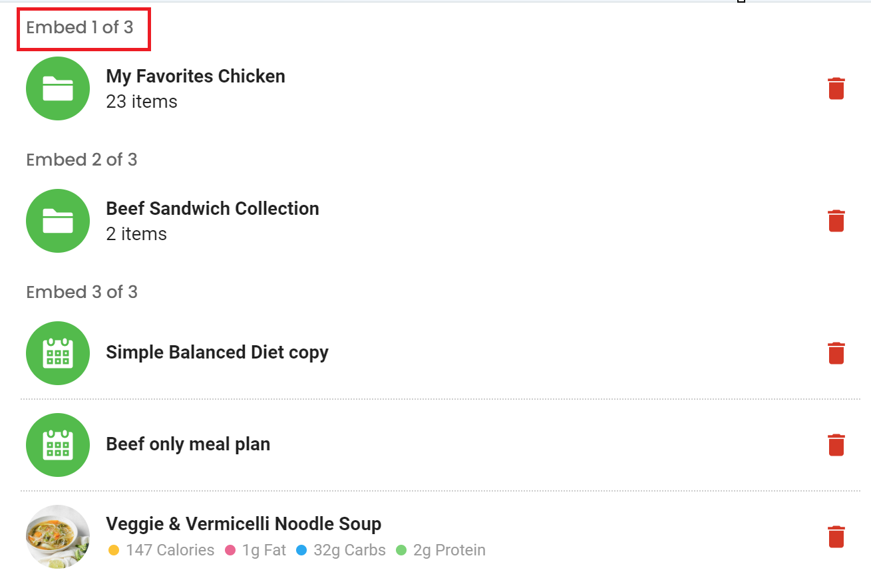Click the Embed 1 of 3 heading
This screenshot has height=588, width=871.
click(x=80, y=27)
